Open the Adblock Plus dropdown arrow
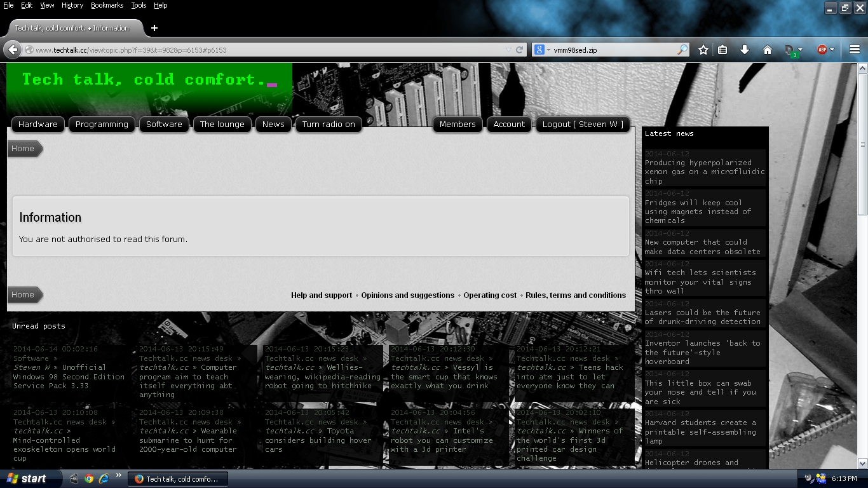868x488 pixels. pyautogui.click(x=832, y=50)
